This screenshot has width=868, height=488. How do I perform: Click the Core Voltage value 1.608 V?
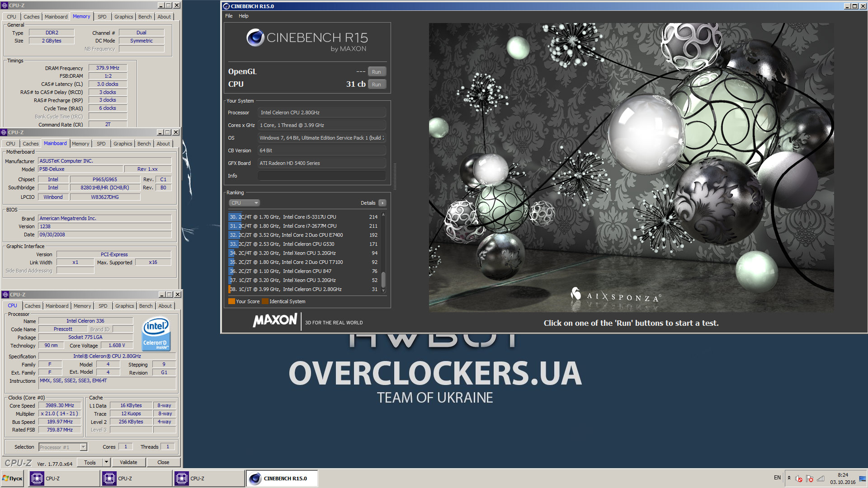coord(117,345)
